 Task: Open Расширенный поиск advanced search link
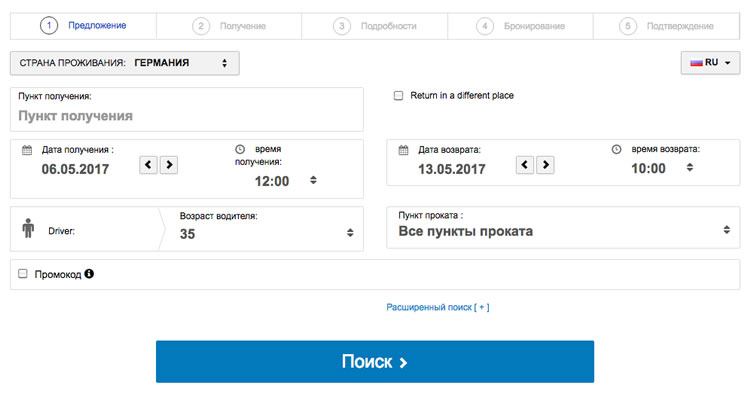pos(437,307)
